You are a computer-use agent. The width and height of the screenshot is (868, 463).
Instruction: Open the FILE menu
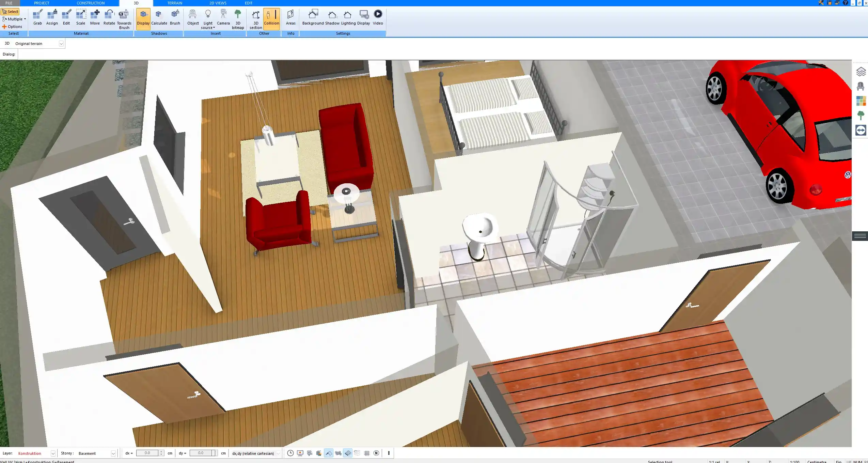pyautogui.click(x=9, y=3)
